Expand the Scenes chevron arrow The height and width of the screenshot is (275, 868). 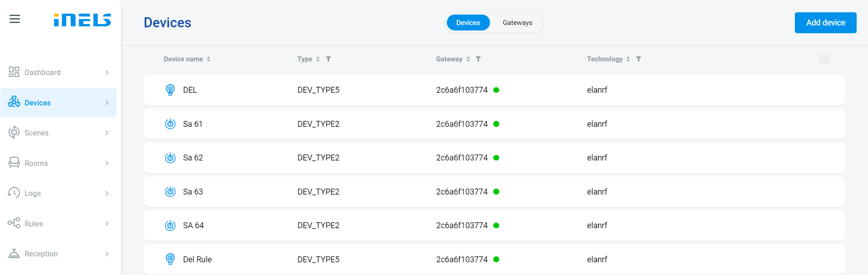(107, 133)
